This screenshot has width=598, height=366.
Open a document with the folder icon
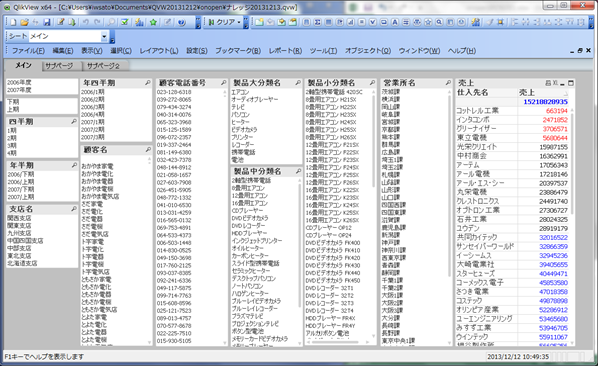[x=24, y=22]
